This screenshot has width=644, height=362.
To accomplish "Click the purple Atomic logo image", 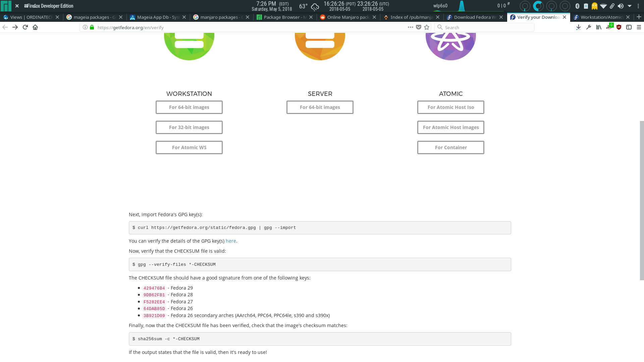I will click(451, 46).
